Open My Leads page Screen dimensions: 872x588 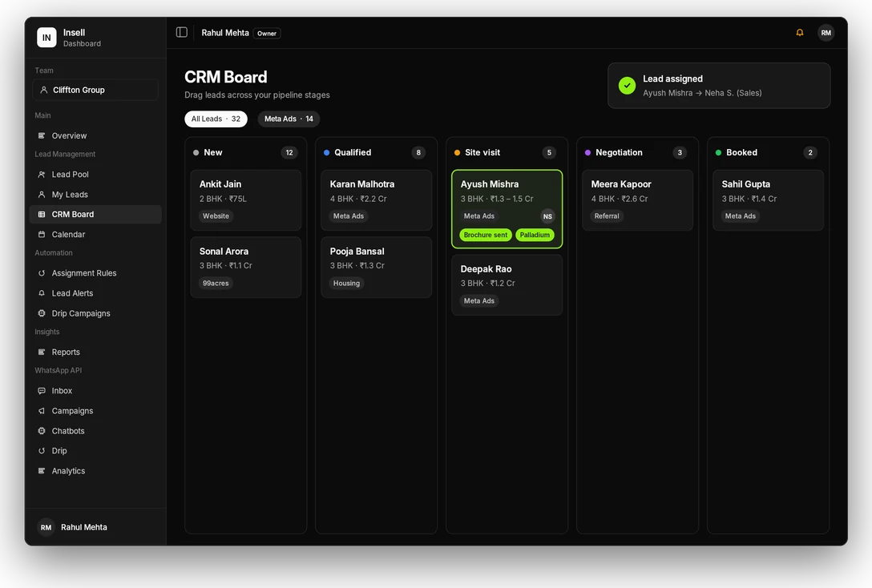pyautogui.click(x=95, y=195)
